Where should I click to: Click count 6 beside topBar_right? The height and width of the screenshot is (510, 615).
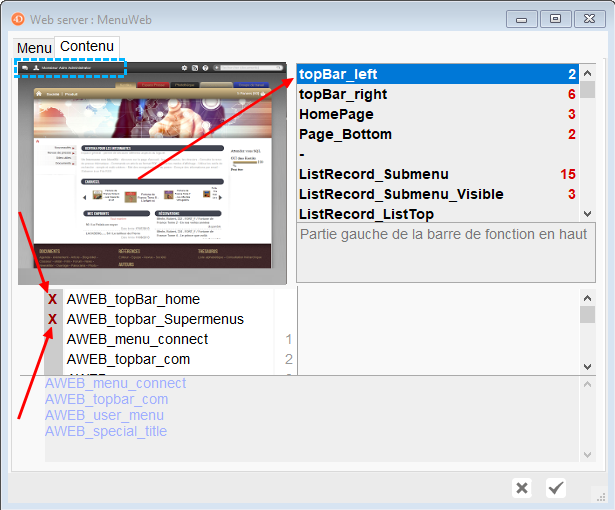(571, 94)
